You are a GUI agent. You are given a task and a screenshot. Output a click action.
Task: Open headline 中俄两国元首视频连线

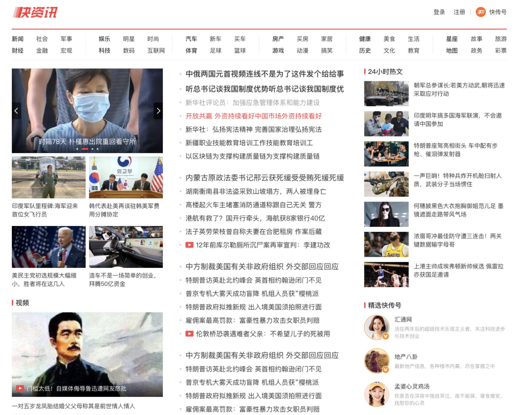(x=264, y=74)
